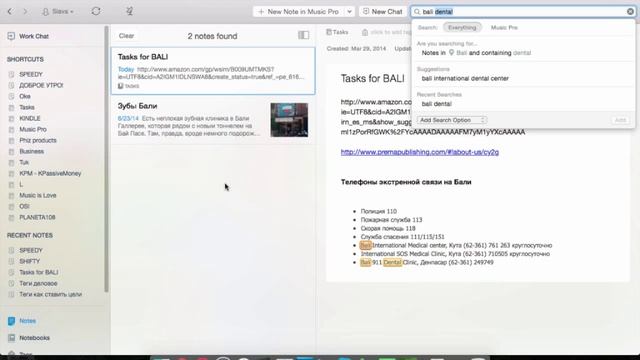
Task: Go back with the left arrow
Action: [x=10, y=11]
